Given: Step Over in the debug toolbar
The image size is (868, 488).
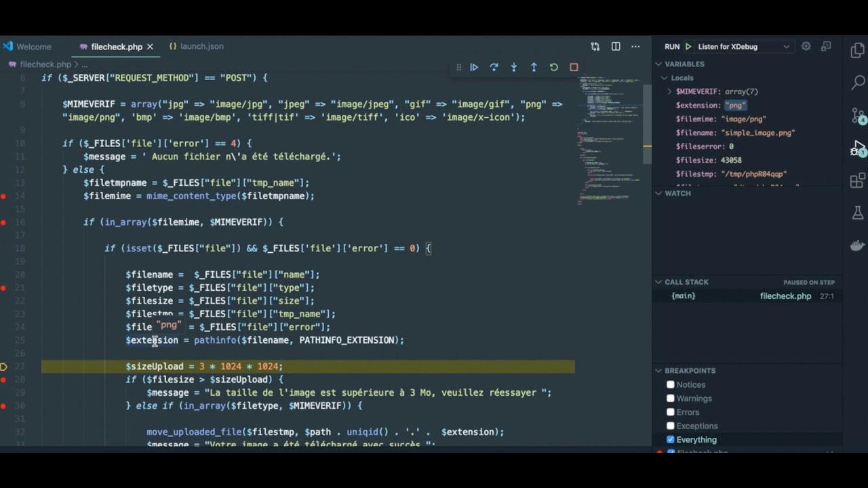Looking at the screenshot, I should [x=494, y=67].
